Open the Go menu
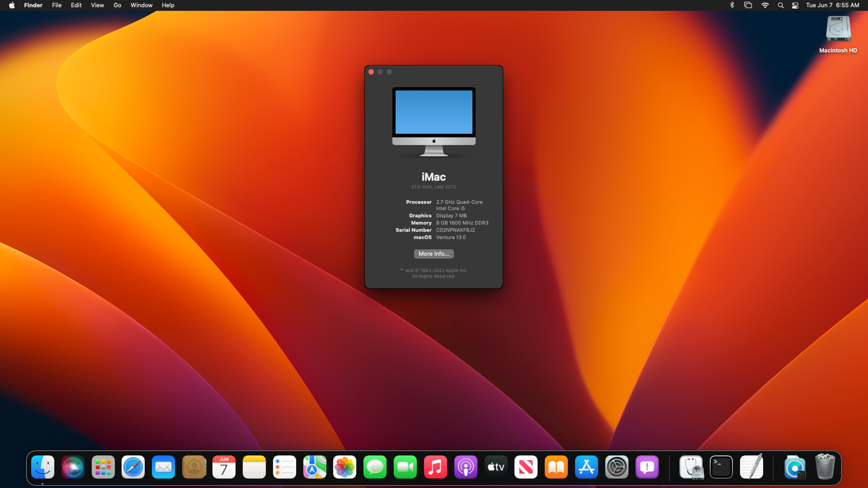Screen dimensions: 868x488 coord(117,5)
